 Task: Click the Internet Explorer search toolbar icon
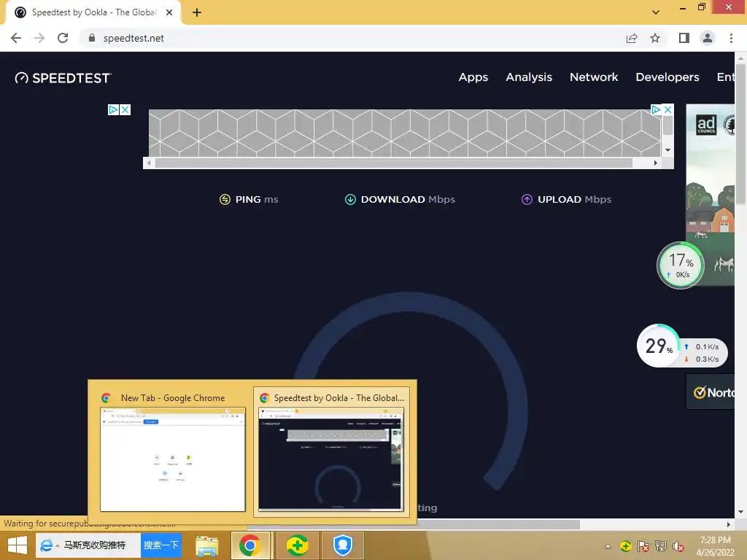point(46,545)
